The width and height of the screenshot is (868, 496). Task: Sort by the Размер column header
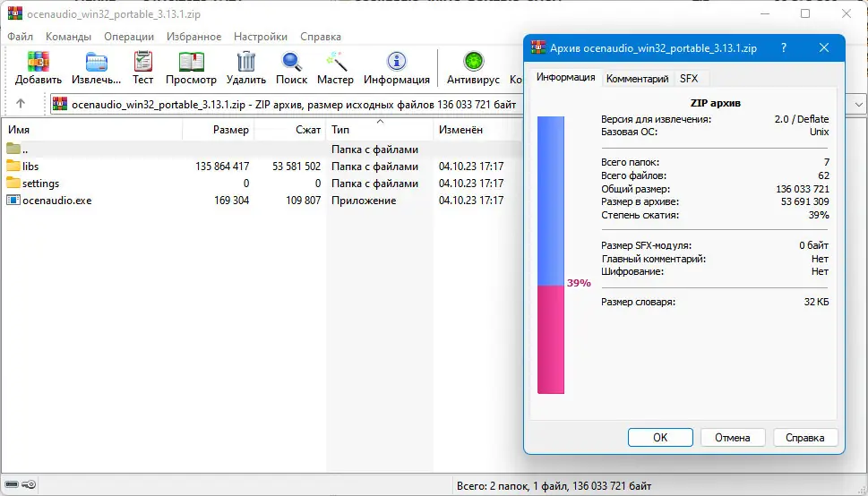pyautogui.click(x=218, y=130)
